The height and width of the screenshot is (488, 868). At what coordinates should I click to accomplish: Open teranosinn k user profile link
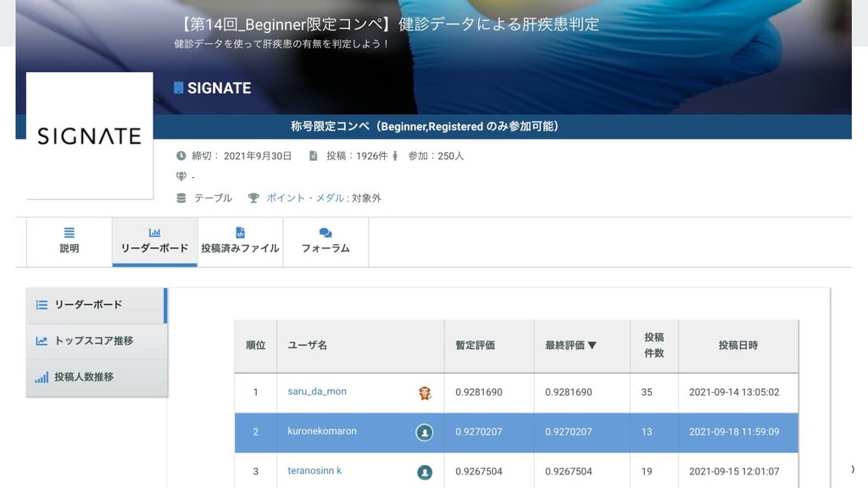click(314, 471)
